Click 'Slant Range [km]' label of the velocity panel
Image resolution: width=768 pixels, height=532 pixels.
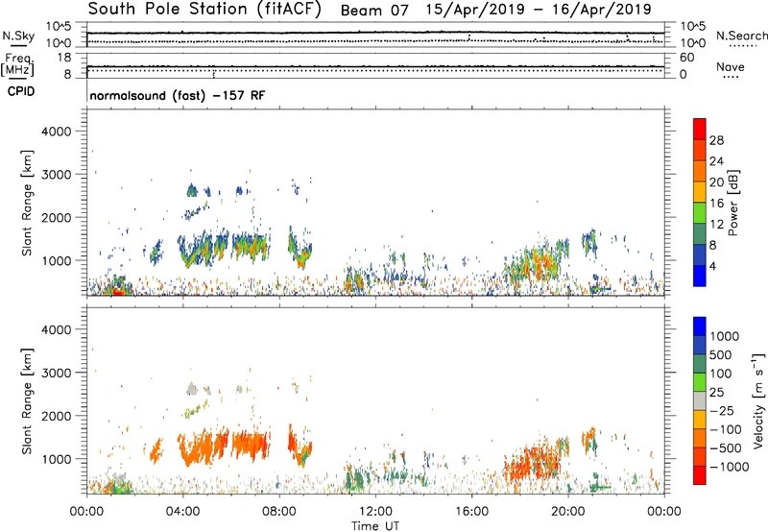(x=27, y=401)
